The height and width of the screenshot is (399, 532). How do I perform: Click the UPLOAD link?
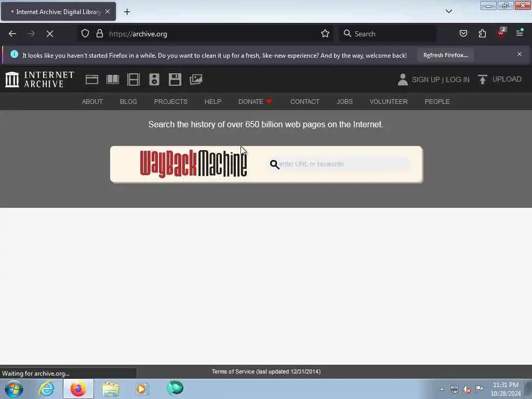(x=507, y=79)
